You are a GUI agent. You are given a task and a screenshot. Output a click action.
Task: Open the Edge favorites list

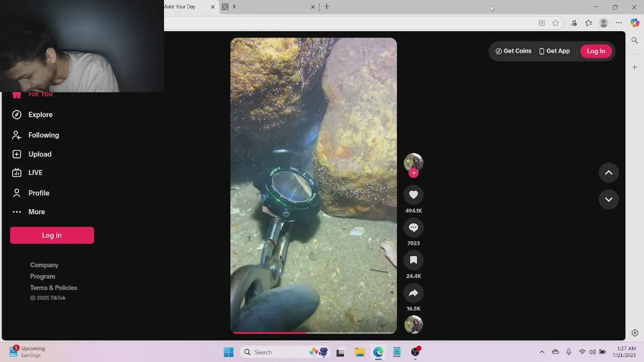589,23
